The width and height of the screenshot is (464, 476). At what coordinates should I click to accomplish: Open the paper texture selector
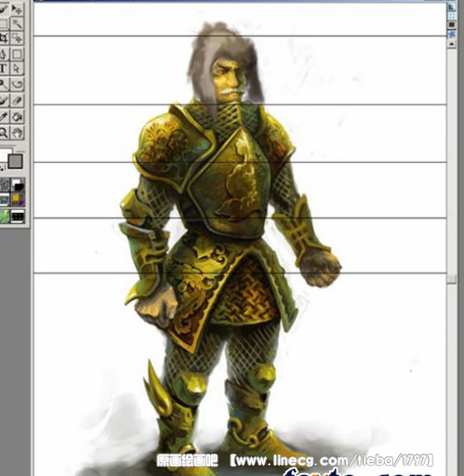point(5,185)
